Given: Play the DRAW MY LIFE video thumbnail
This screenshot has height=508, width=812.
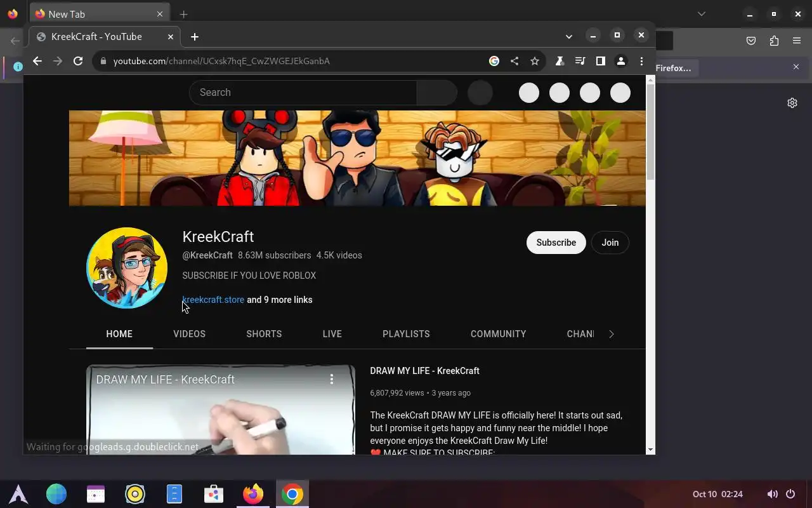Looking at the screenshot, I should 221,410.
